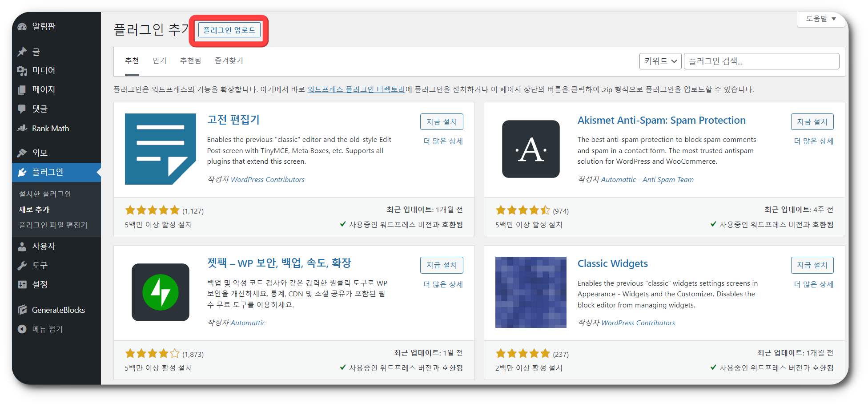Expand the 도움말 help dropdown
The height and width of the screenshot is (404, 868).
pos(821,19)
